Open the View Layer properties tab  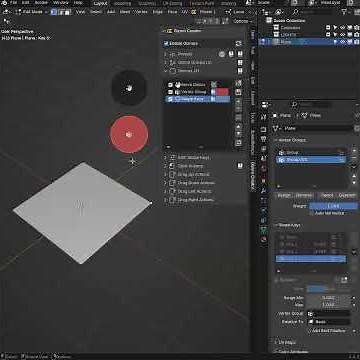[x=264, y=149]
